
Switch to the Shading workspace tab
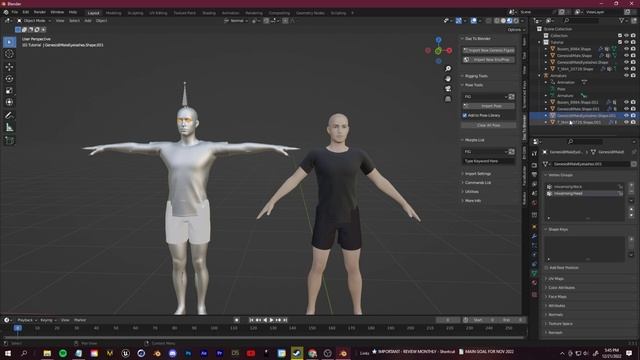(209, 13)
